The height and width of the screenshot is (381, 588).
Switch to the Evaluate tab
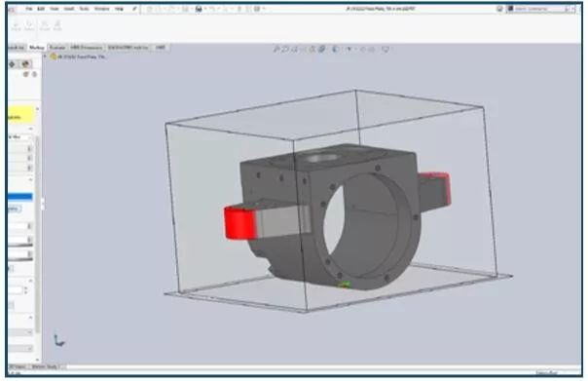click(x=57, y=48)
